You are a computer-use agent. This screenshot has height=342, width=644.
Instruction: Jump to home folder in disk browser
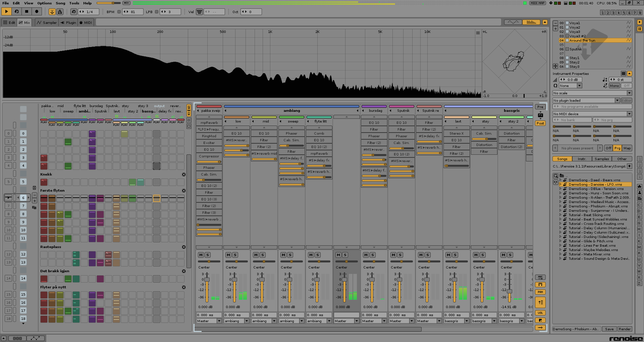click(640, 186)
